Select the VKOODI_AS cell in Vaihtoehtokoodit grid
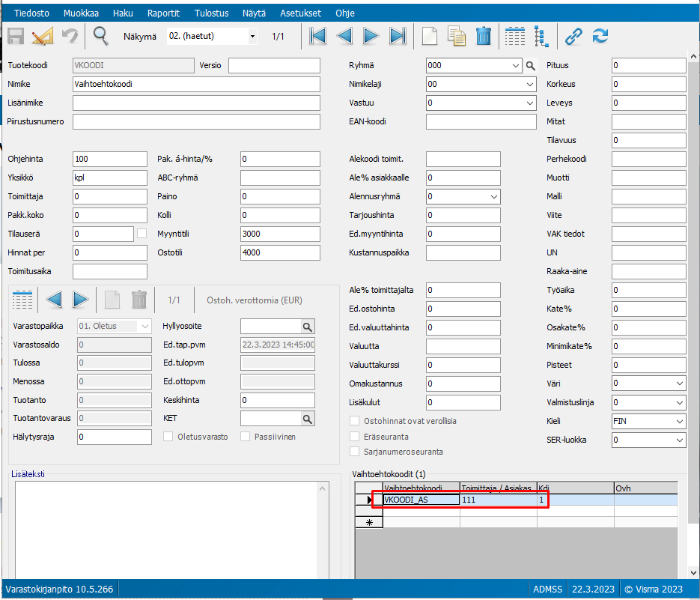Image resolution: width=700 pixels, height=600 pixels. click(x=421, y=499)
